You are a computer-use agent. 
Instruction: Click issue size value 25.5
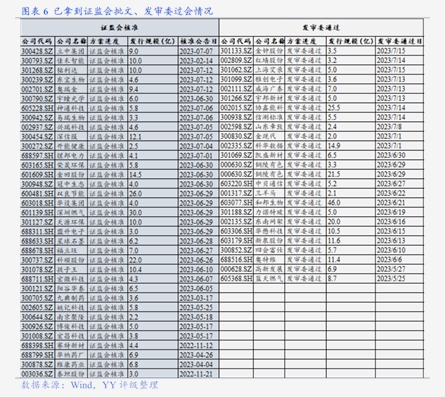pos(334,108)
